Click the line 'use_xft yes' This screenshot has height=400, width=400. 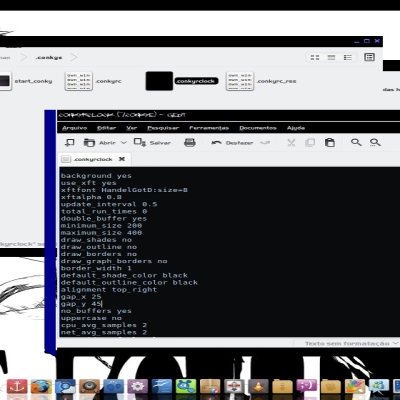coord(89,183)
